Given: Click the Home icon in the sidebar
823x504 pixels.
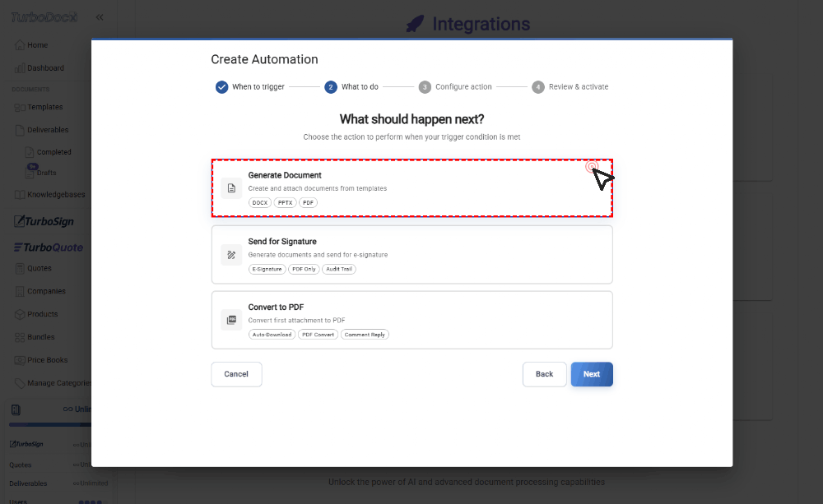Looking at the screenshot, I should 20,45.
